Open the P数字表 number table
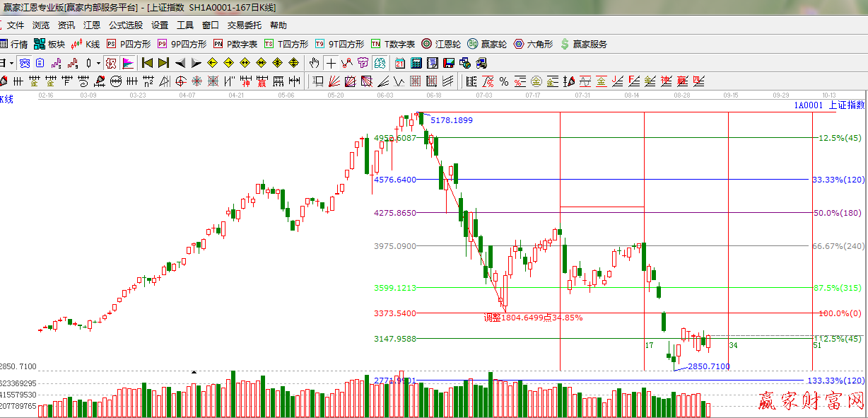Image resolution: width=868 pixels, height=418 pixels. coord(235,44)
